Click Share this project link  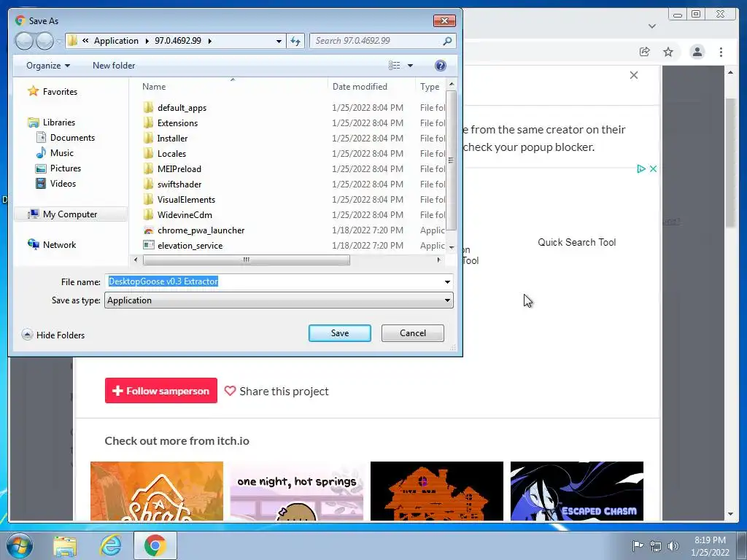tap(276, 392)
